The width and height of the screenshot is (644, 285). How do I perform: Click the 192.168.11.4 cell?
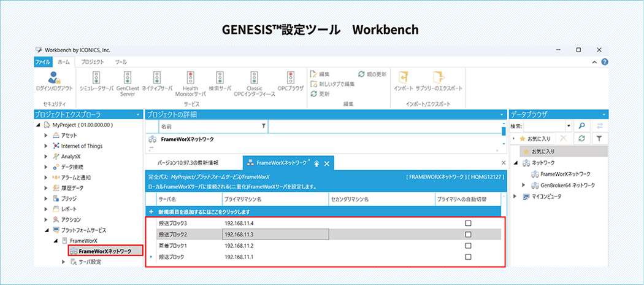click(x=275, y=224)
